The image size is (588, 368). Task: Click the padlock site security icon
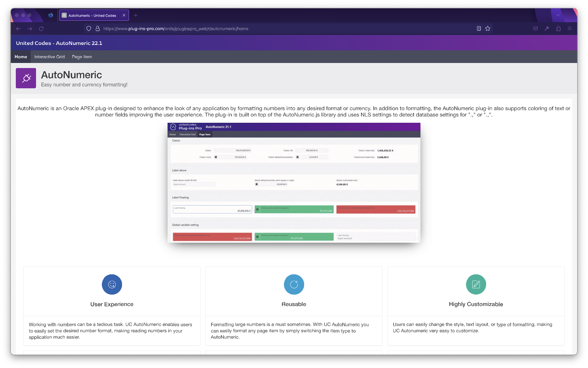(x=98, y=28)
